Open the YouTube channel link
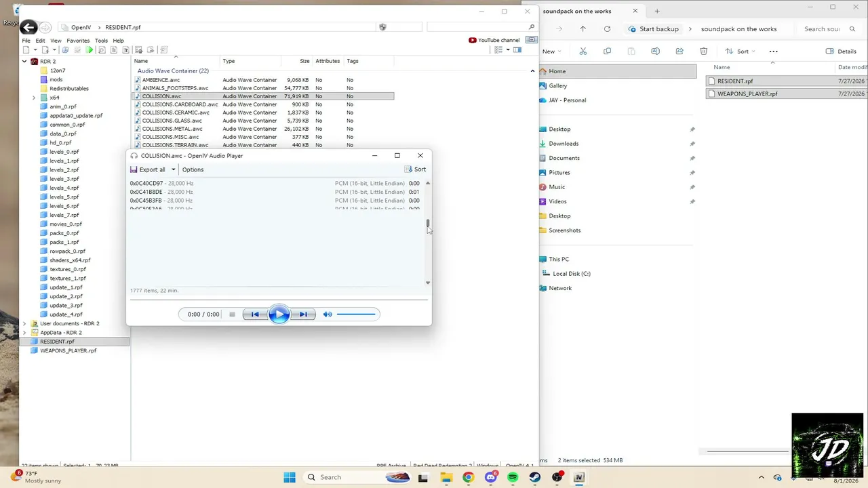This screenshot has height=488, width=868. pyautogui.click(x=494, y=40)
